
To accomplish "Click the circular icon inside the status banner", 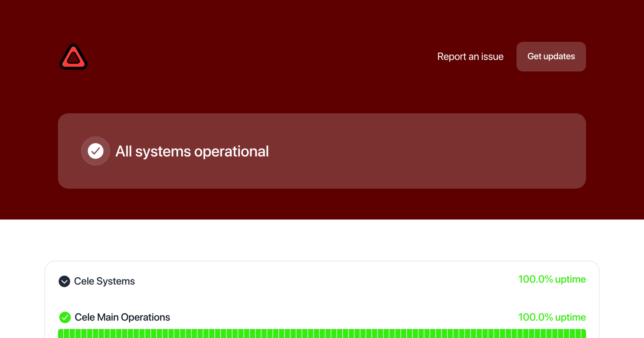I will click(x=96, y=151).
